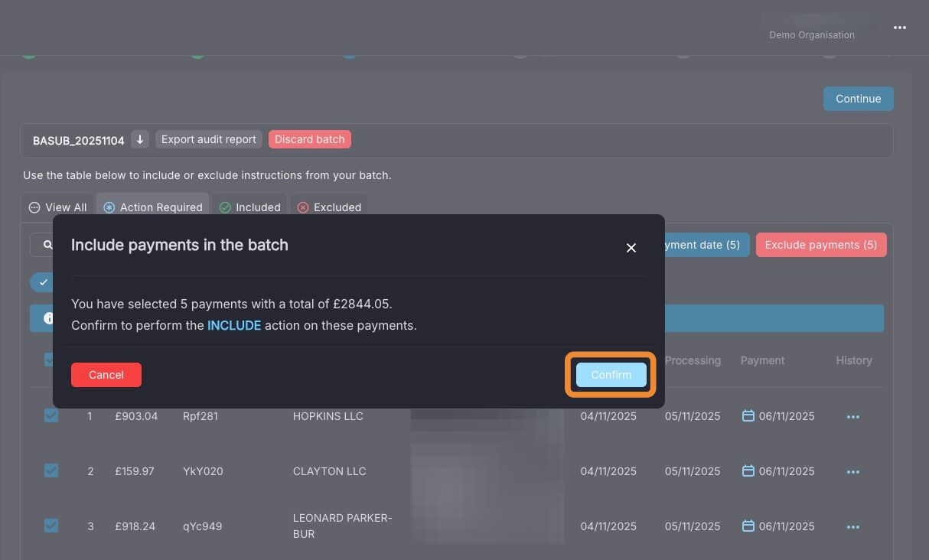Click reference YkY020
The height and width of the screenshot is (560, 929).
203,471
